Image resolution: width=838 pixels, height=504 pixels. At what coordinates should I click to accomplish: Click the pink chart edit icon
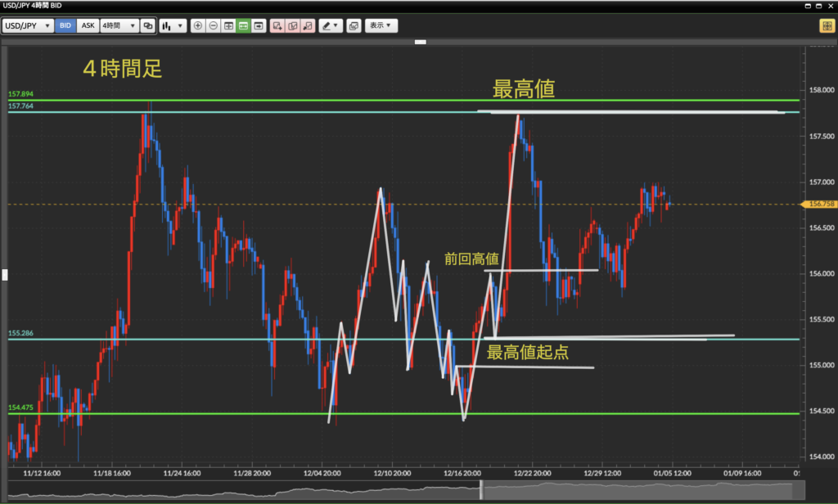[x=307, y=25]
